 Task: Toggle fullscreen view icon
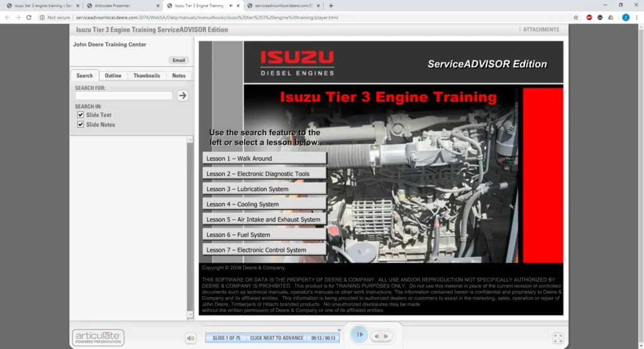click(x=558, y=338)
